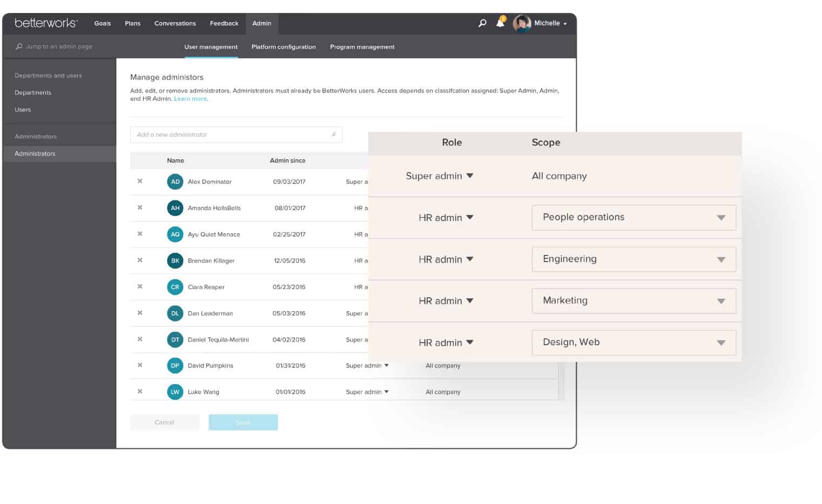Remove administrator Ayu Quiet Menace with X icon
The image size is (822, 504).
140,234
